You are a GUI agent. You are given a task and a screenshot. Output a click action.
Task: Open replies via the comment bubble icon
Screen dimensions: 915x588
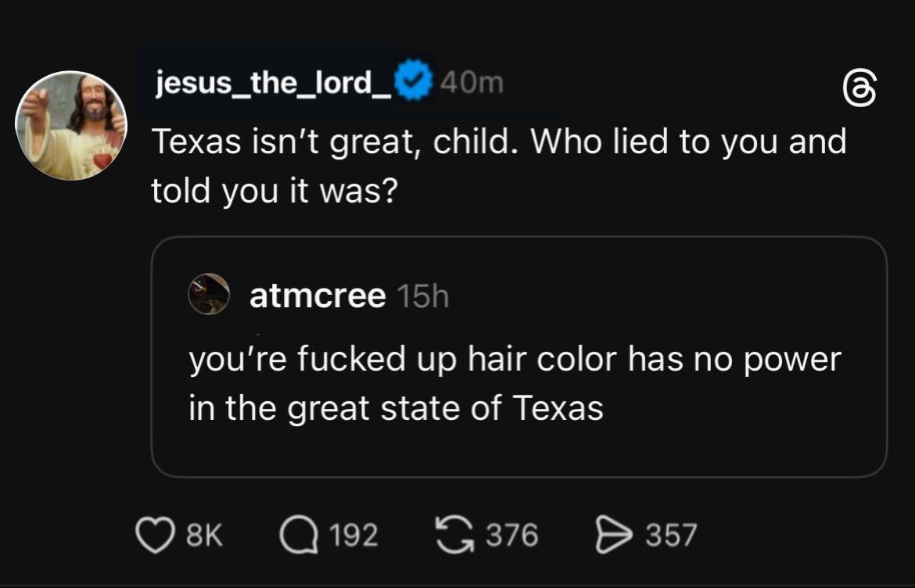(299, 536)
